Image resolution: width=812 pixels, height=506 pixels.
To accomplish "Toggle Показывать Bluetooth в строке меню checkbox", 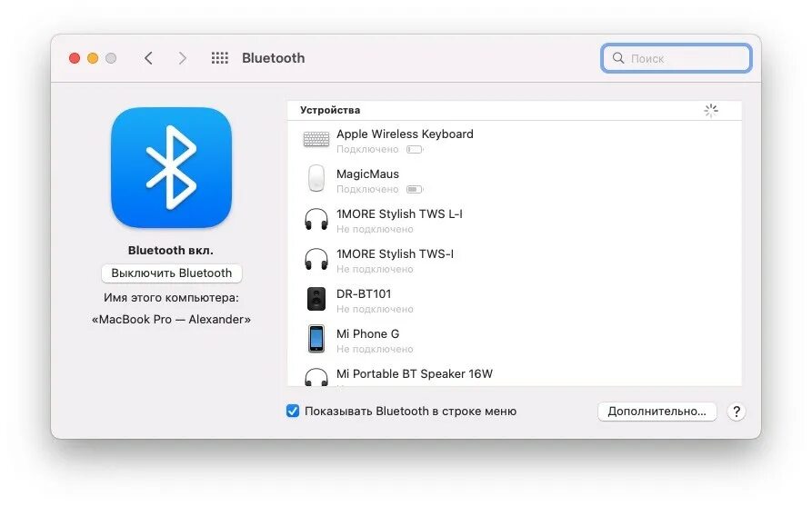I will click(x=293, y=411).
